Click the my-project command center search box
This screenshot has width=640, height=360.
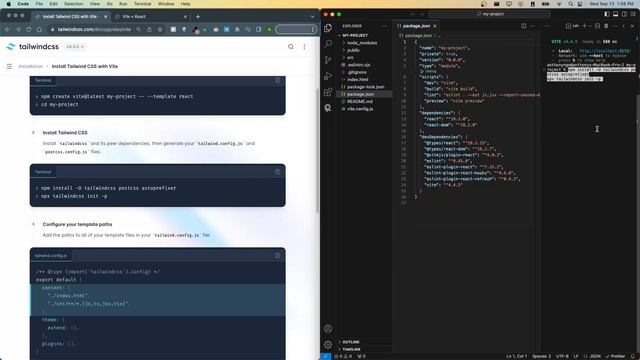[x=490, y=14]
